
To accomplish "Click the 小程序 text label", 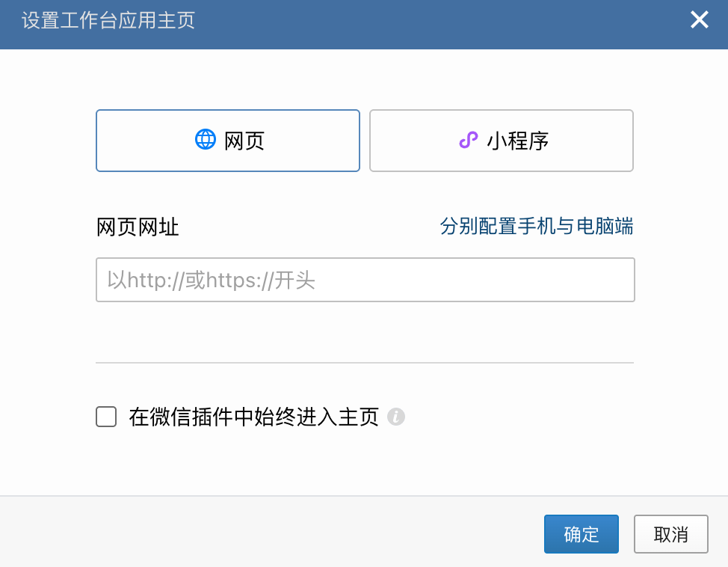I will tap(518, 141).
